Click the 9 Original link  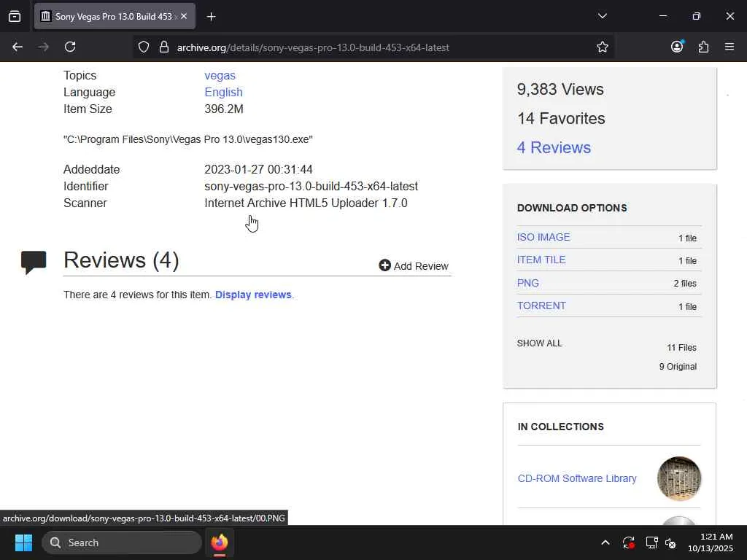point(678,367)
